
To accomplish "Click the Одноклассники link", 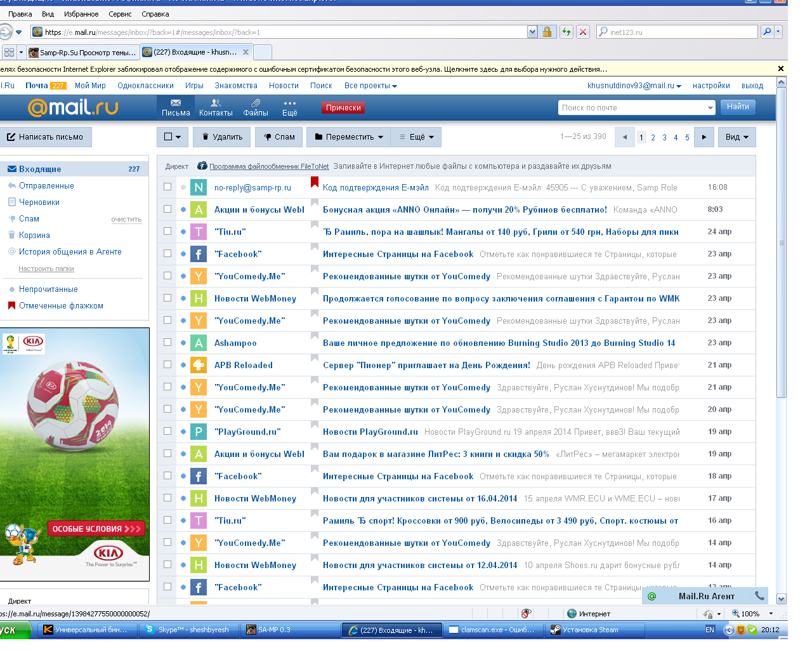I will [145, 86].
